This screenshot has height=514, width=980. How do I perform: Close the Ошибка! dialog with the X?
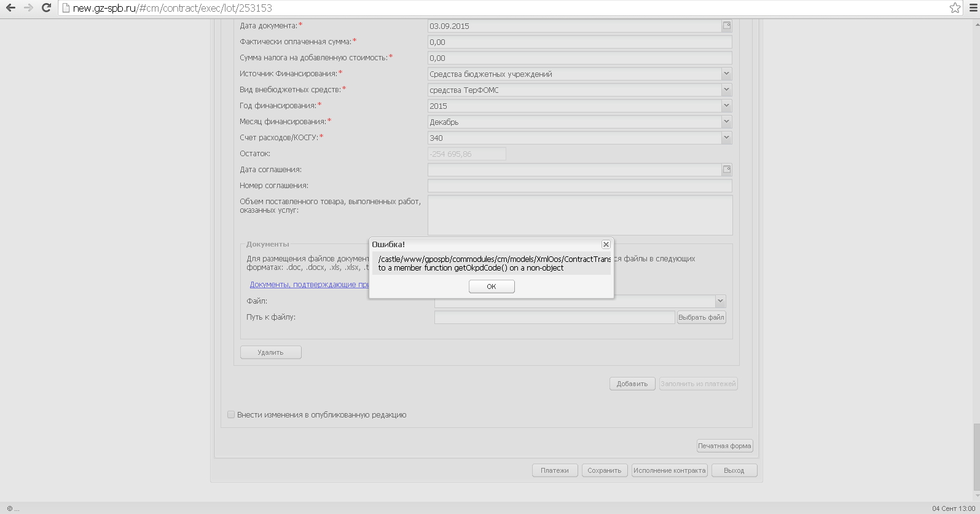click(606, 244)
